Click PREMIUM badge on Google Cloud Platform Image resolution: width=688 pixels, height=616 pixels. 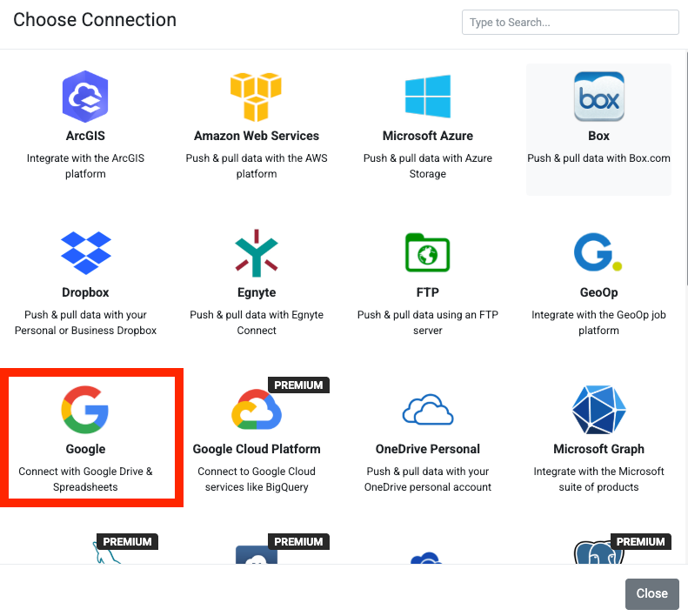click(298, 385)
